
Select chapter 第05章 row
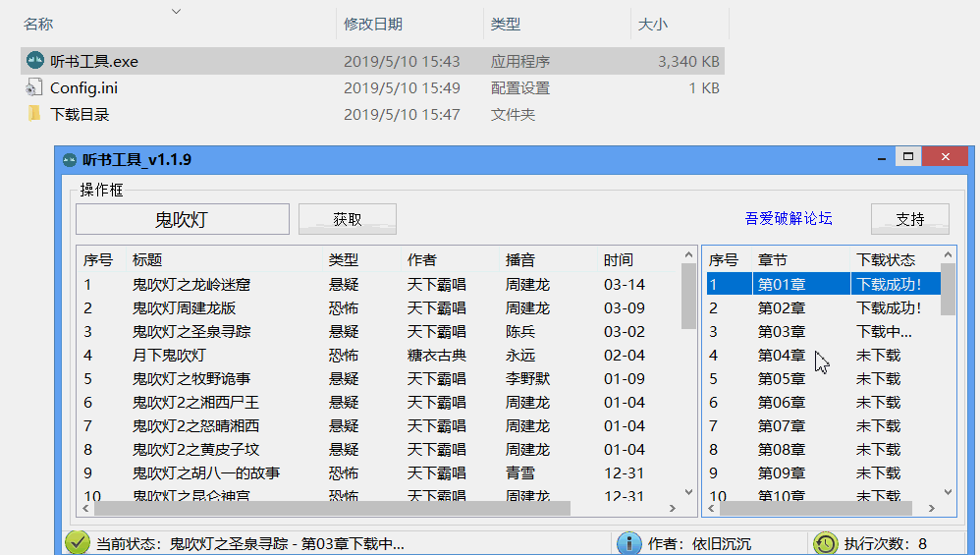coord(823,379)
